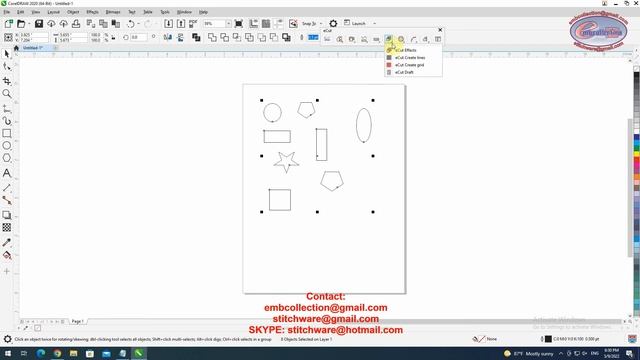Select the Crop tool

tap(7, 80)
